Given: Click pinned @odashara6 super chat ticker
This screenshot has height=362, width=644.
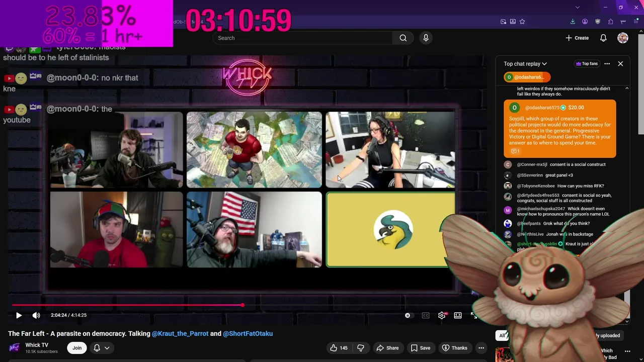Looking at the screenshot, I should (x=527, y=77).
